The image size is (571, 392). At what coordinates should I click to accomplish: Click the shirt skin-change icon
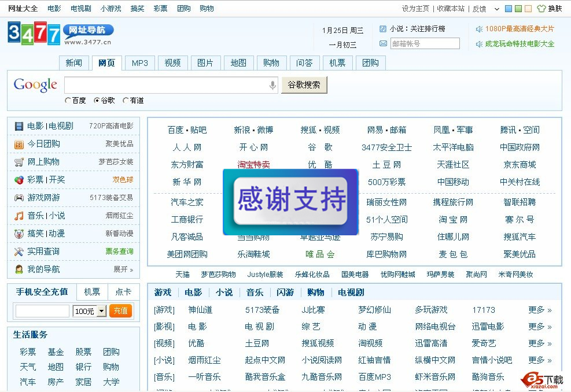tap(541, 8)
